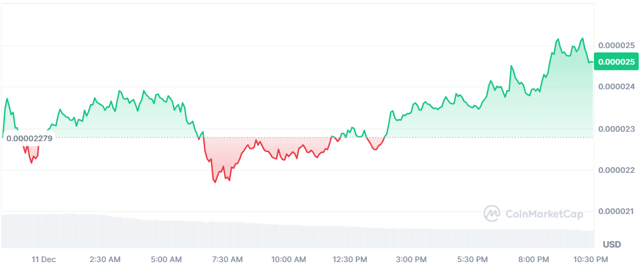Pick the 12:30 PM time marker
This screenshot has height=264, width=644.
(350, 258)
